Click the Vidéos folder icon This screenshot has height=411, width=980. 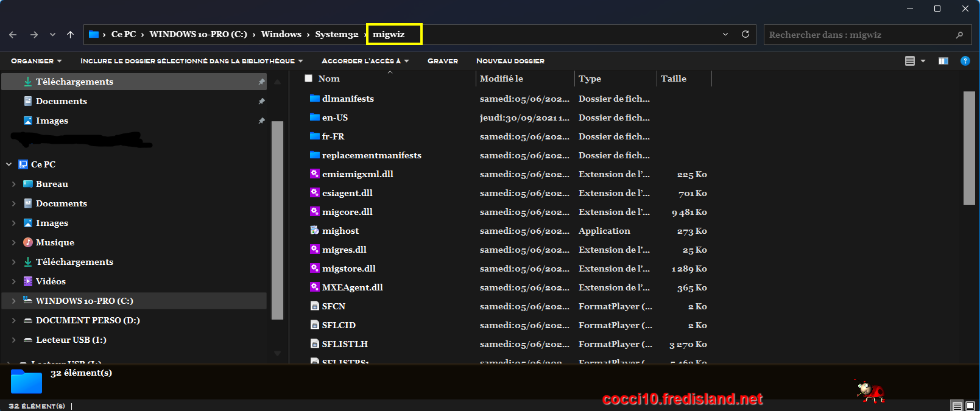pyautogui.click(x=27, y=281)
